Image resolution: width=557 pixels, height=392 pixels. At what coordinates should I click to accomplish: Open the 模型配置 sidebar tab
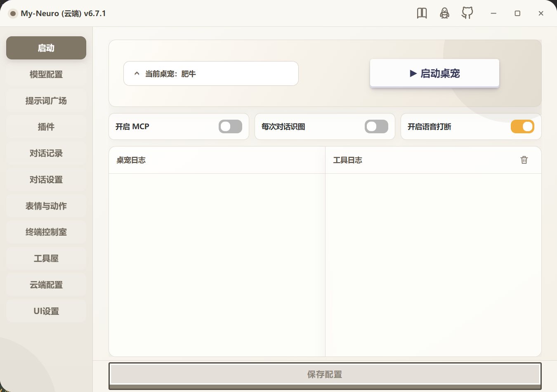tap(46, 74)
